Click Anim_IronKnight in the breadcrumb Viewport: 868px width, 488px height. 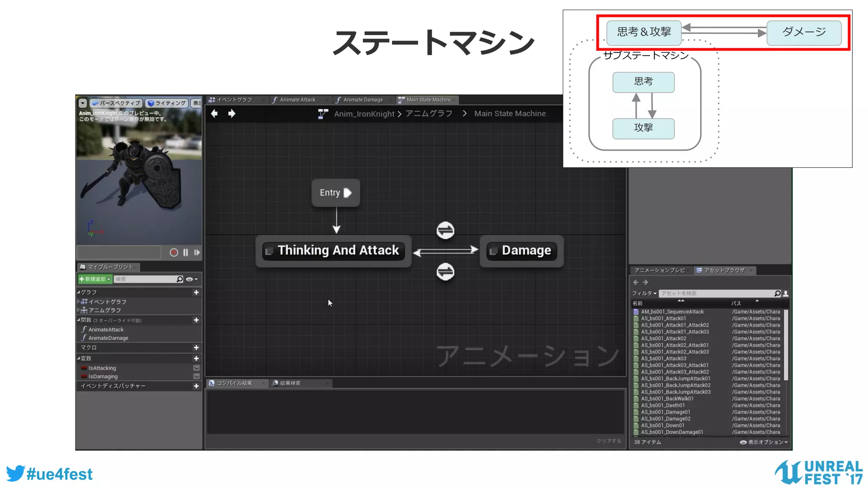tap(364, 114)
